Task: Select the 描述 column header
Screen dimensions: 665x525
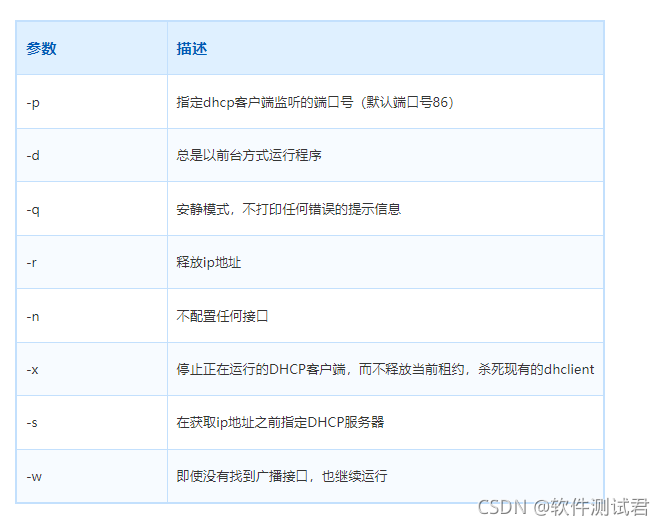Action: [x=386, y=48]
